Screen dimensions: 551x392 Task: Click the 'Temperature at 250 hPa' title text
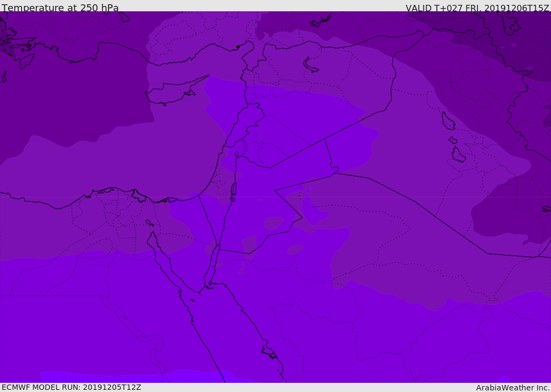coord(60,8)
